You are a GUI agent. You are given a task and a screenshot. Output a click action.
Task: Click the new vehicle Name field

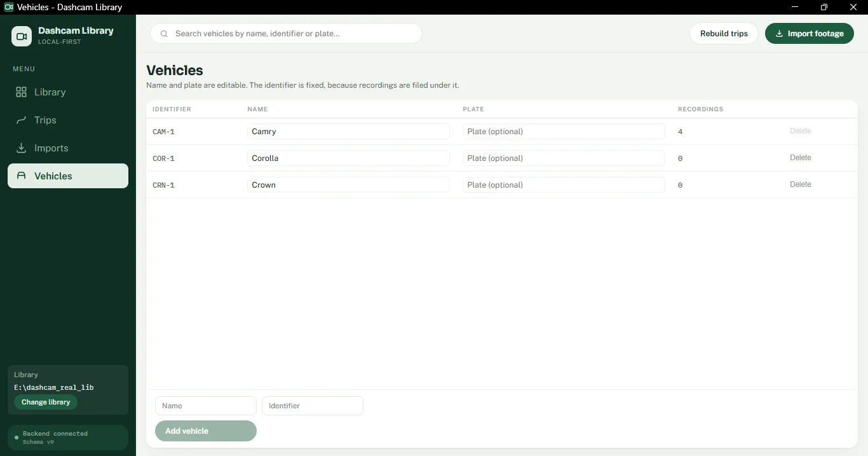coord(206,406)
